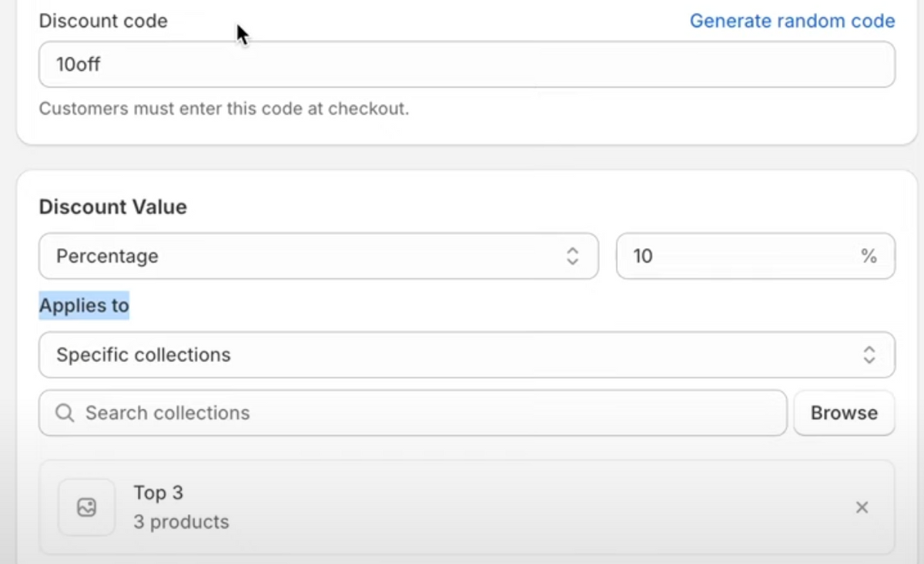Click the checkout instruction helper text

point(223,109)
